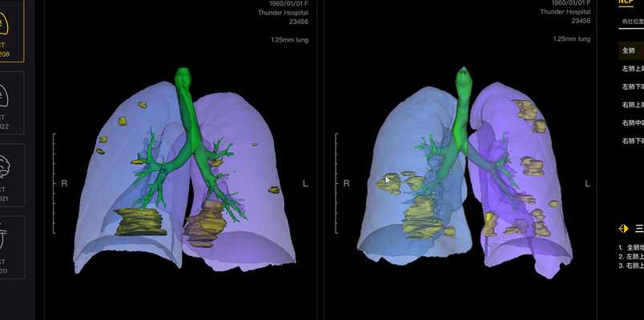The image size is (644, 320).
Task: Select the 全肺 row in lesion list
Action: [631, 50]
